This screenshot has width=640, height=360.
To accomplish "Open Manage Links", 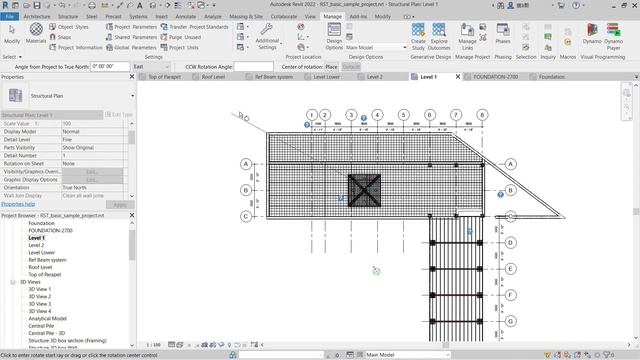I will tap(467, 36).
